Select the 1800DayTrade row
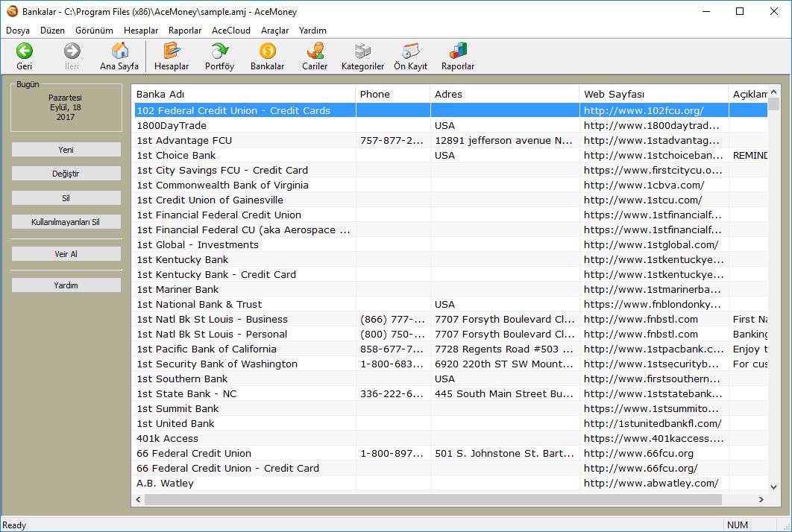 click(x=450, y=125)
